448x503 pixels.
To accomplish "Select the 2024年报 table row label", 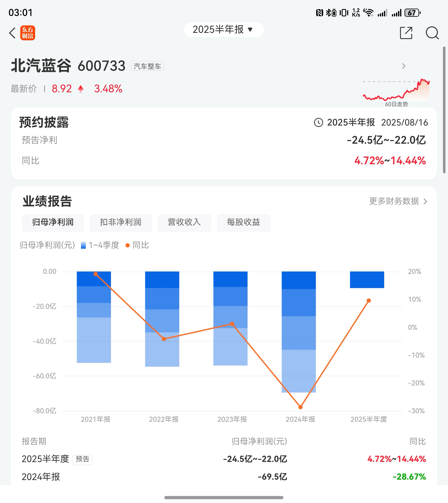I will pyautogui.click(x=41, y=477).
